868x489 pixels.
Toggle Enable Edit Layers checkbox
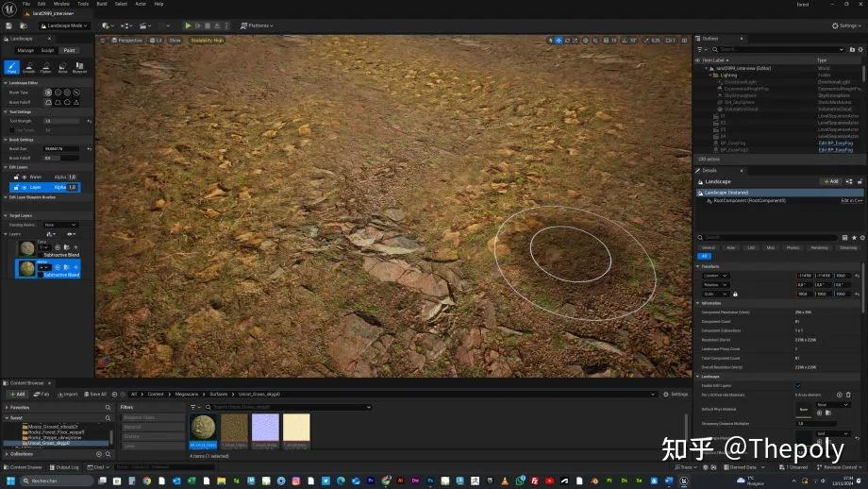[x=797, y=385]
